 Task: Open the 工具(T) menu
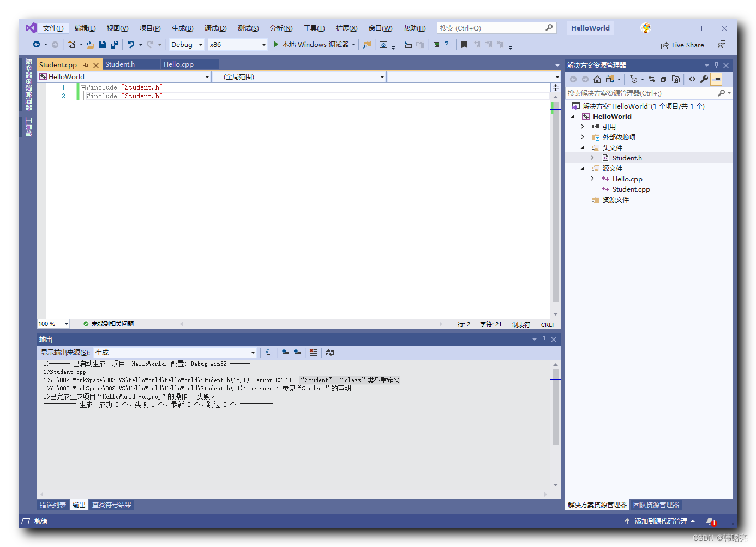[314, 28]
